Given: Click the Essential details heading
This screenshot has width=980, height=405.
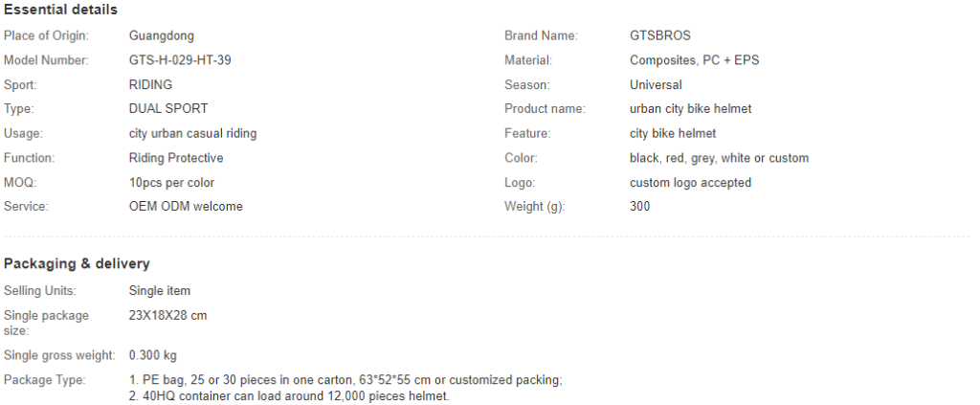Looking at the screenshot, I should [60, 10].
